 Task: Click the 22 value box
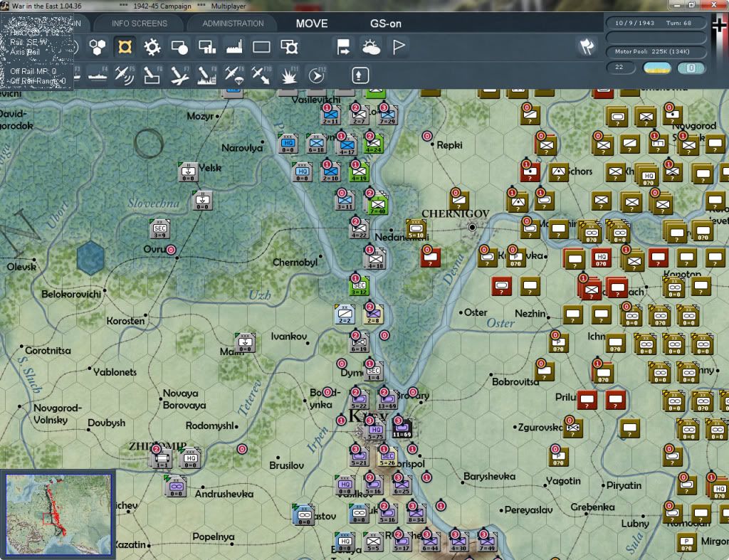click(620, 68)
